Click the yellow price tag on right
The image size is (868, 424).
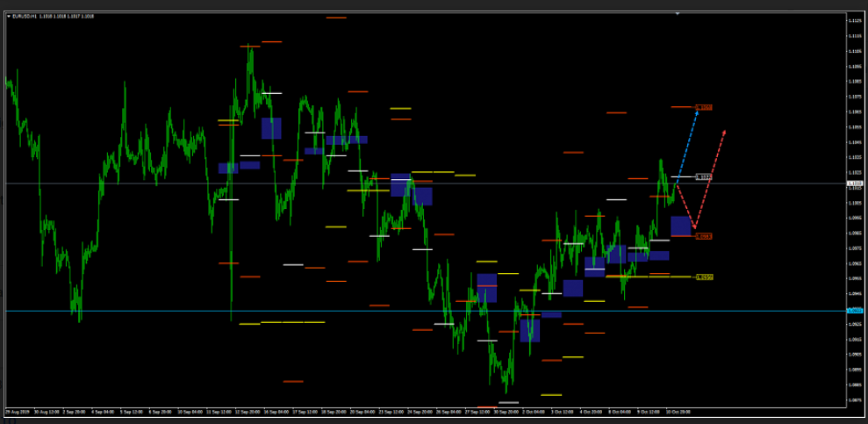[704, 277]
